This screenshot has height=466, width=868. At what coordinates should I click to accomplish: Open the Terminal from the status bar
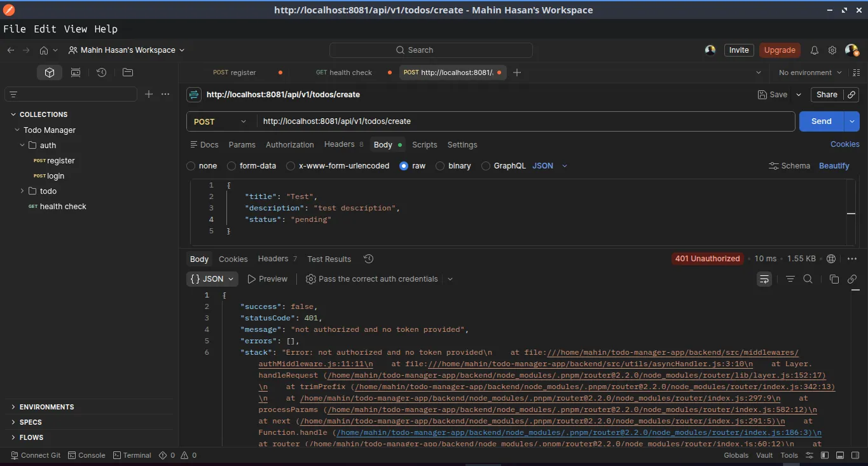coord(132,455)
